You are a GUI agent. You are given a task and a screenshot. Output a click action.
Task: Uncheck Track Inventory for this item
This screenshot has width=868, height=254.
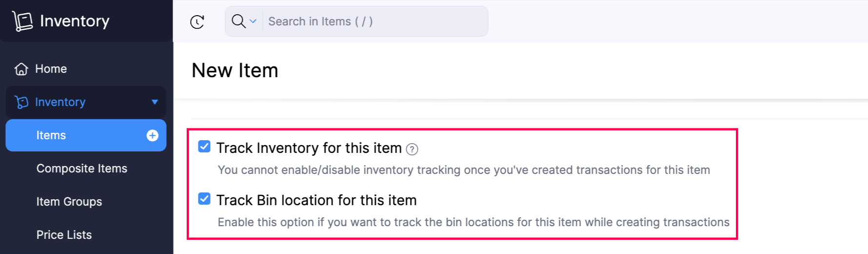pos(204,147)
